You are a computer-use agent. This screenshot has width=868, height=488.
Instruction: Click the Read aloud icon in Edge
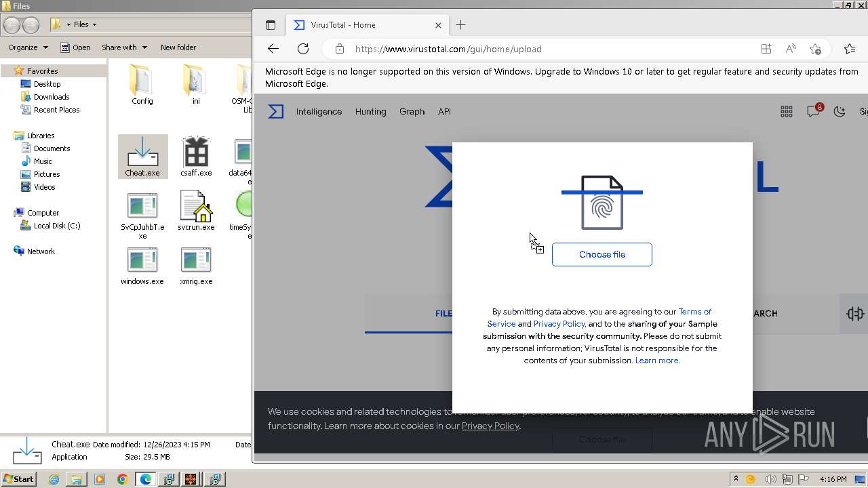(791, 49)
